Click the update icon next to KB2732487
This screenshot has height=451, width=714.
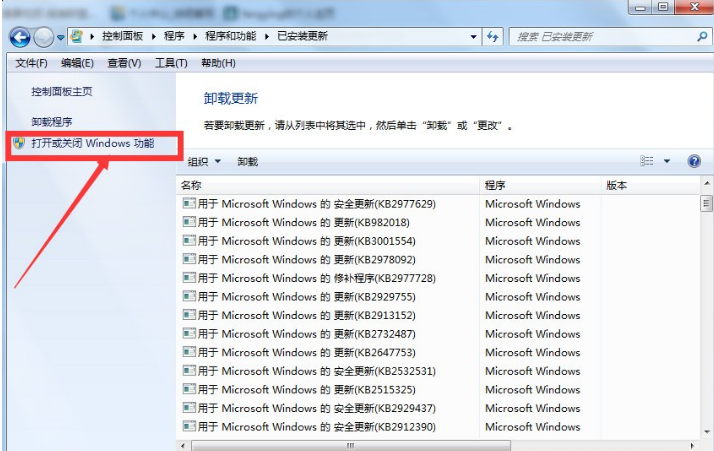(x=189, y=333)
